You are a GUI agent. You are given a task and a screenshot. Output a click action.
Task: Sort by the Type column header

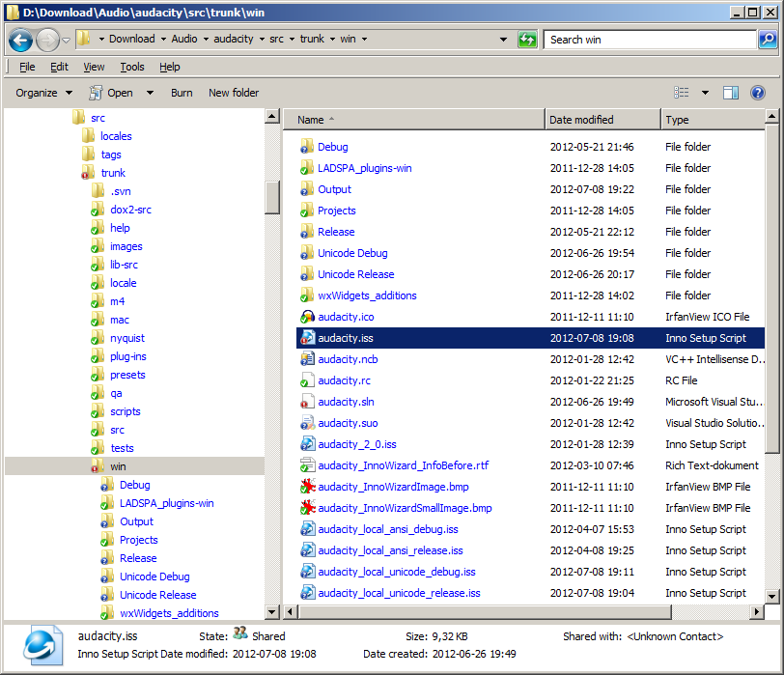click(x=713, y=120)
